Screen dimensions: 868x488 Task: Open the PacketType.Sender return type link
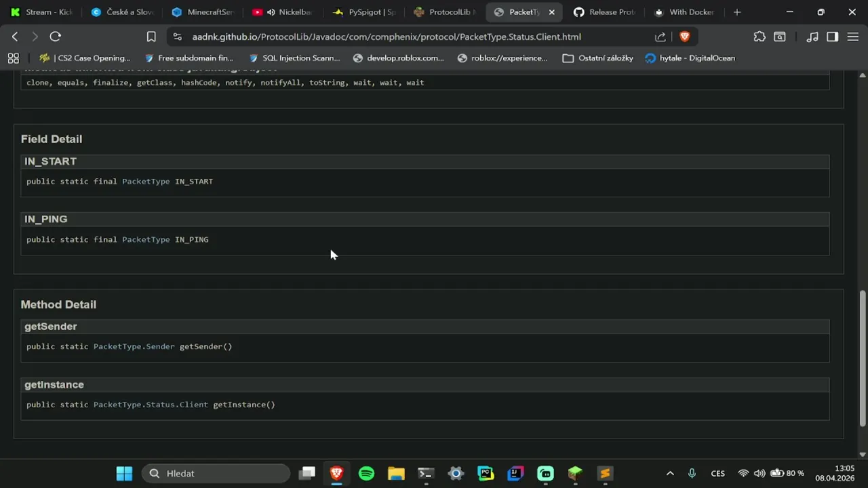click(x=134, y=347)
